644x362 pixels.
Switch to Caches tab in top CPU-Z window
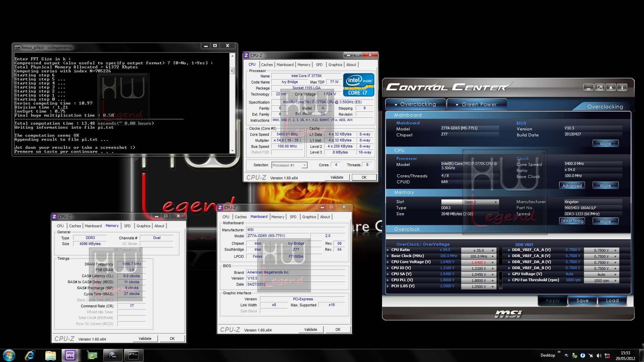tap(267, 65)
